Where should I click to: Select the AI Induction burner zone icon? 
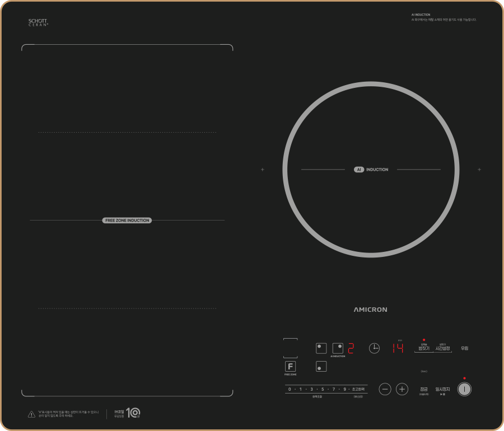tap(338, 348)
